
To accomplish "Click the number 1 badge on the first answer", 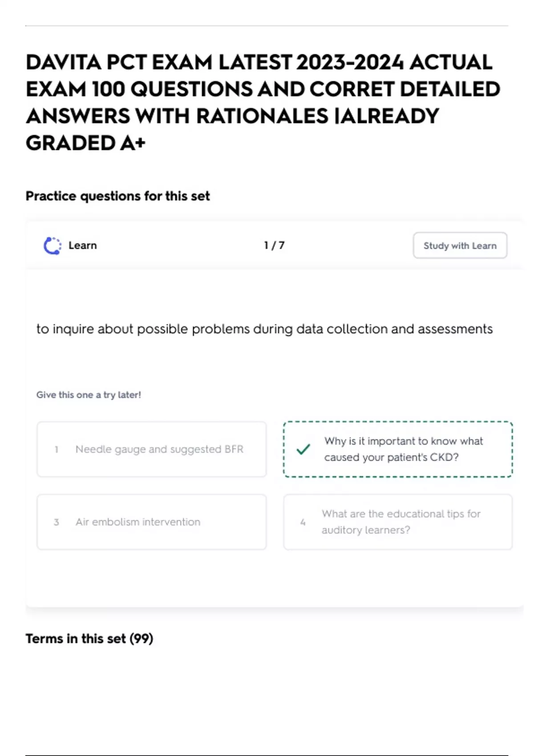I will [57, 450].
